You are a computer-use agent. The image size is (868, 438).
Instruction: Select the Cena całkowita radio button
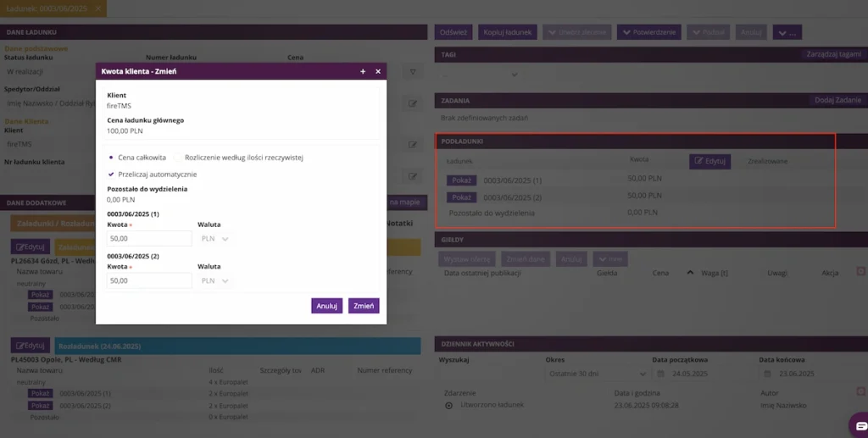point(111,158)
